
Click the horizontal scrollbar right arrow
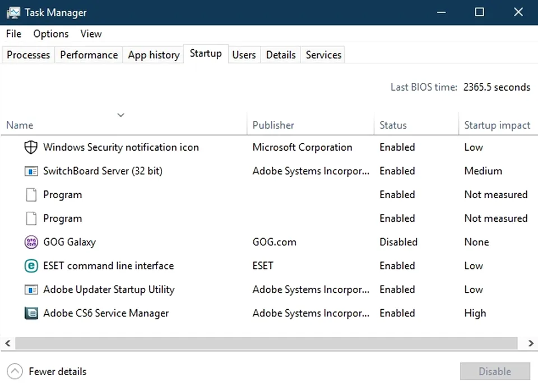pos(531,343)
